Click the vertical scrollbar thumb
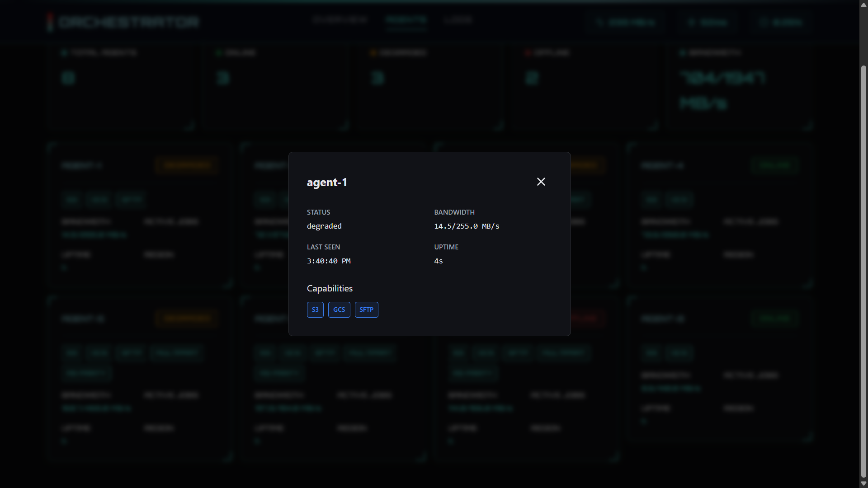The width and height of the screenshot is (868, 488). [863, 271]
